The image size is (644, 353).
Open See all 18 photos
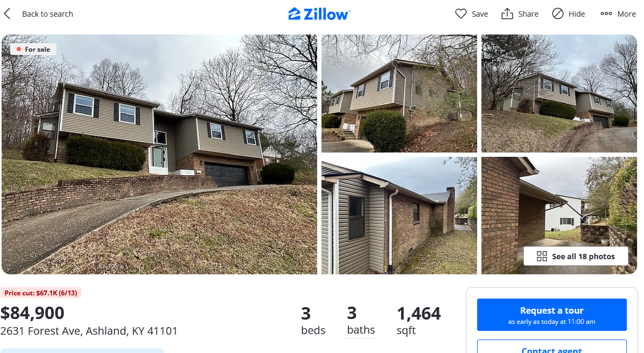(576, 257)
